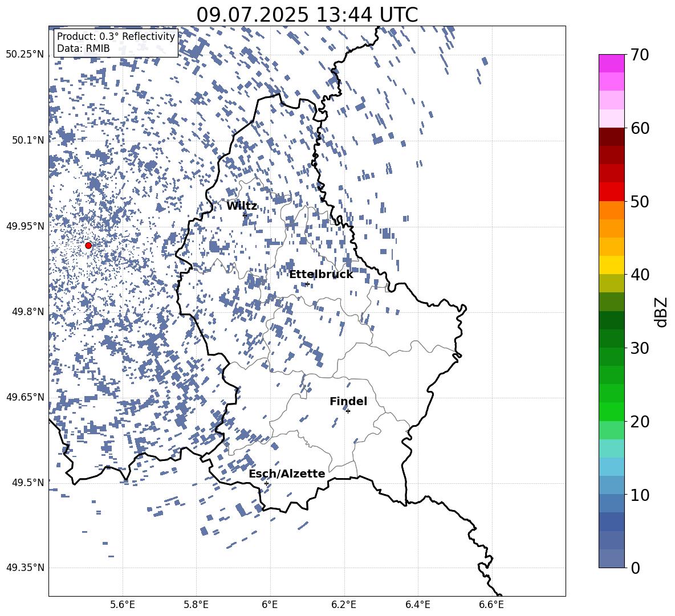Click the 6.2°E longitude label
Viewport: 675px width, 616px height.
344,605
